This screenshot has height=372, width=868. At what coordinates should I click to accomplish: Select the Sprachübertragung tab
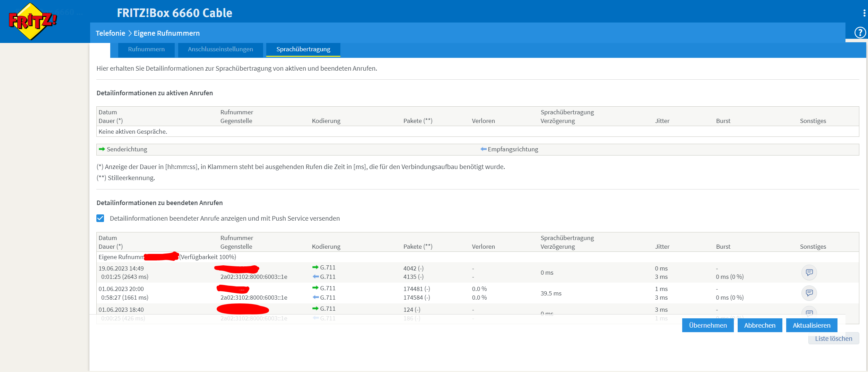303,50
